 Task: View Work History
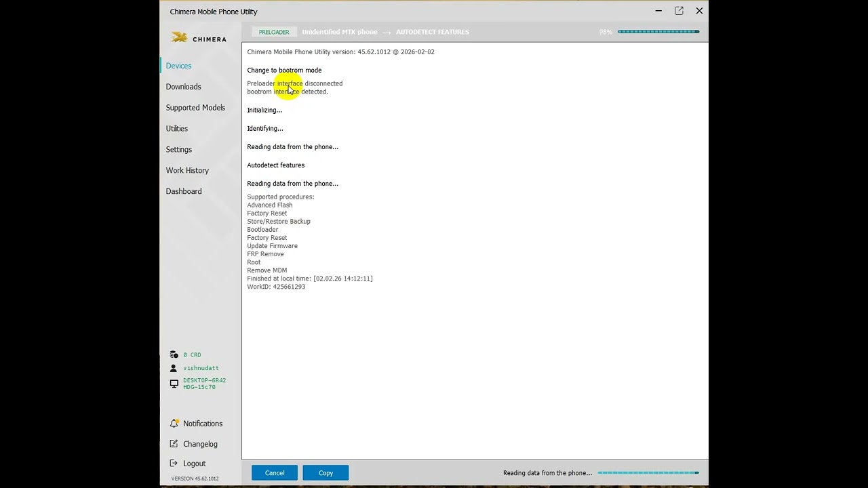187,171
